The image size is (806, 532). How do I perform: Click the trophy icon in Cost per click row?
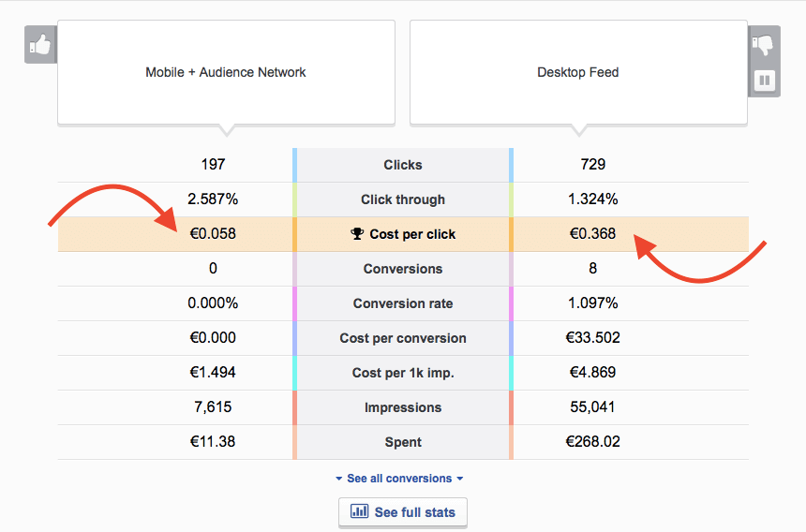click(x=357, y=234)
